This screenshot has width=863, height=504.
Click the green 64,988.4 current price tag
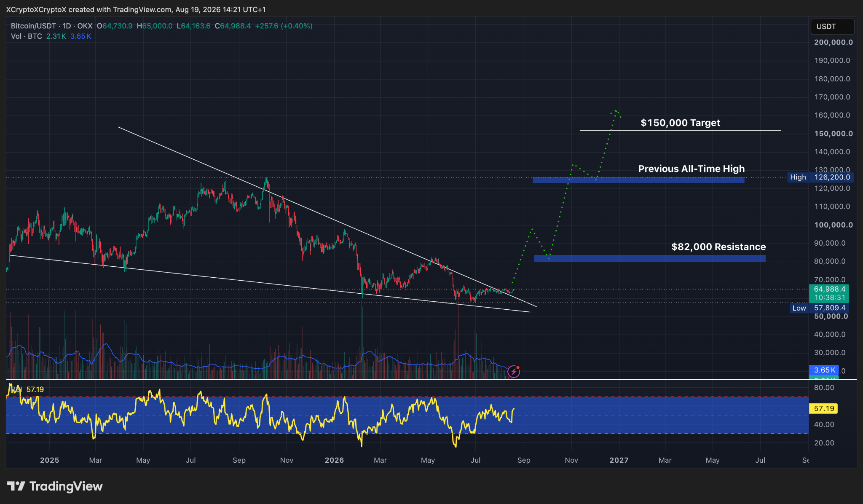829,289
